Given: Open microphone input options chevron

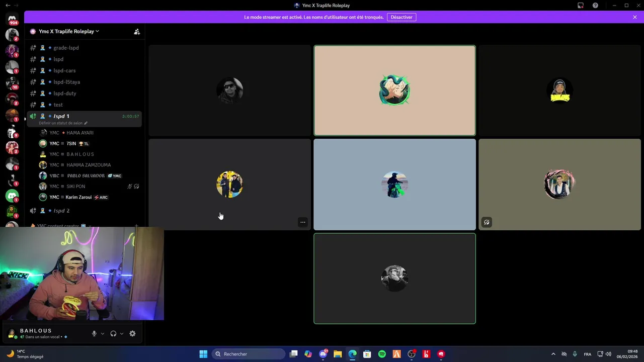Looking at the screenshot, I should tap(103, 333).
